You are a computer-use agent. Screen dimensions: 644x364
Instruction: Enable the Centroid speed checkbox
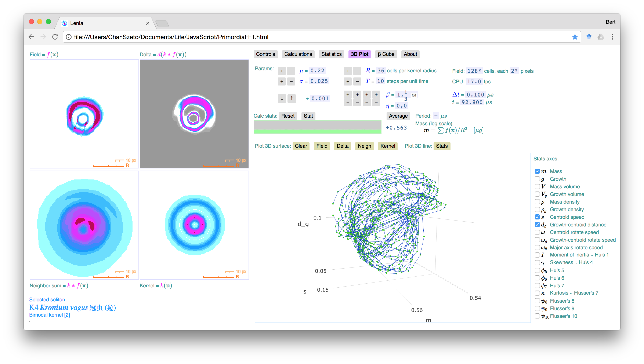click(x=536, y=217)
